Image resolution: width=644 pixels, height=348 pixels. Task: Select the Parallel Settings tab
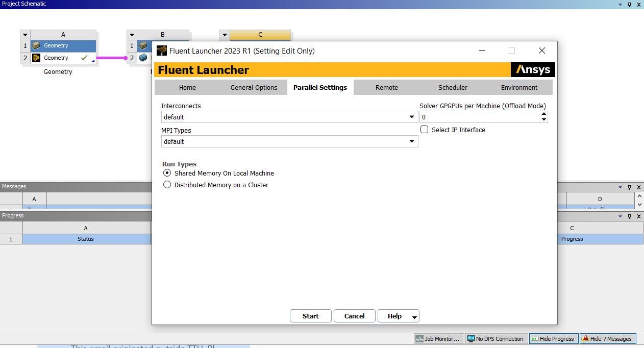click(320, 87)
